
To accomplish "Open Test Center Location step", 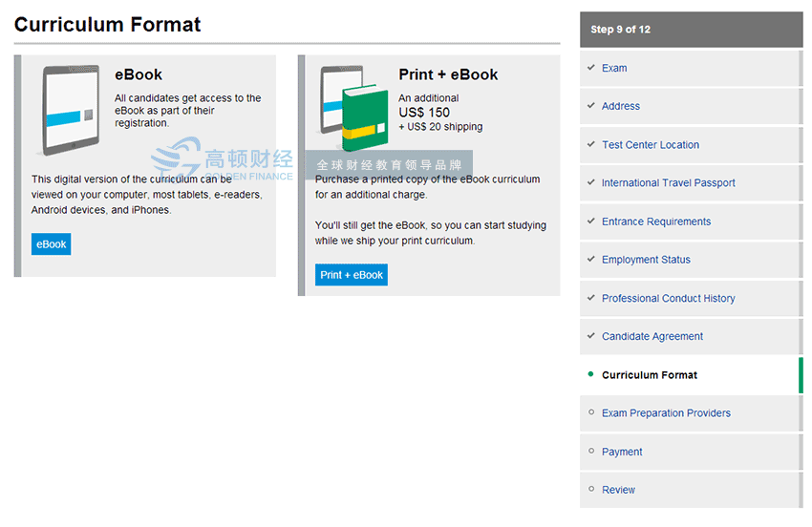I will [651, 145].
